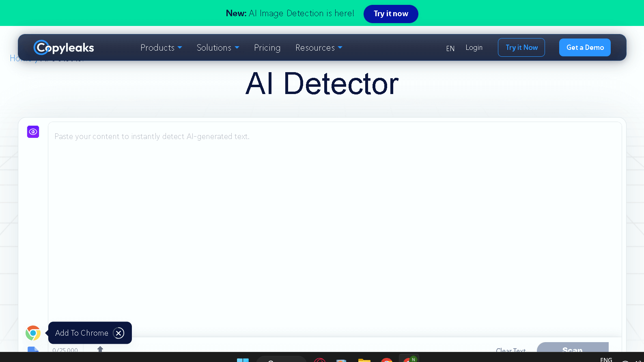Screen dimensions: 644x362
Task: Click the Chrome extension icon
Action: tap(33, 333)
